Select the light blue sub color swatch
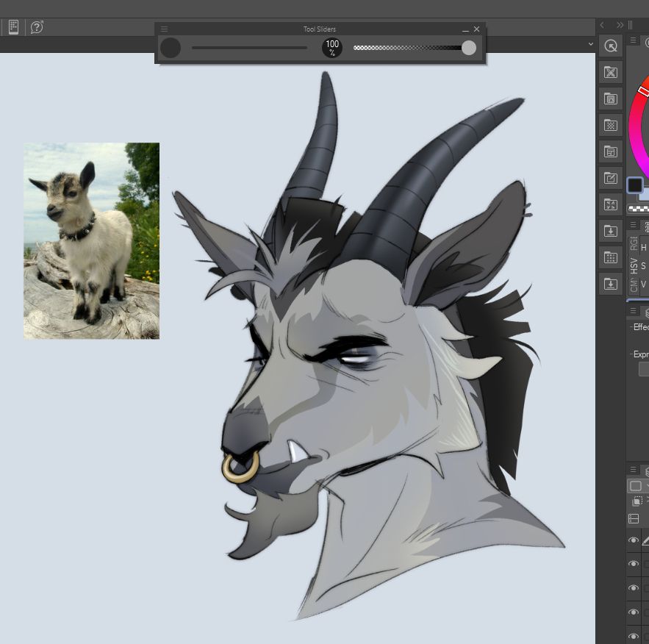The image size is (649, 644). 645,196
